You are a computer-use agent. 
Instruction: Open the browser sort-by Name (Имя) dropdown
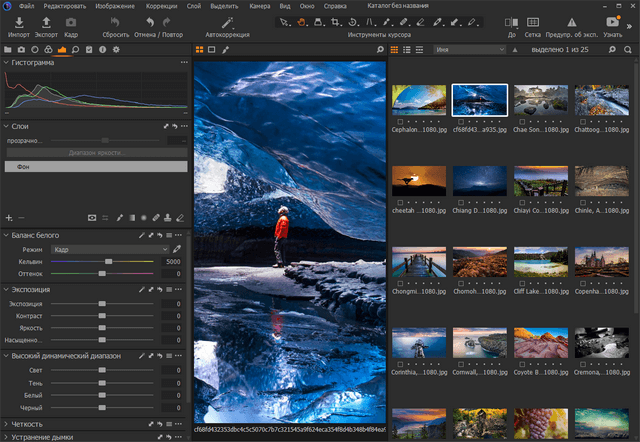tap(468, 48)
